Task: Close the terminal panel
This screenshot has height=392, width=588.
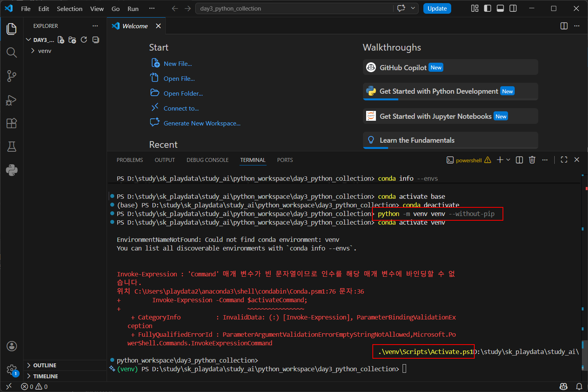Action: point(577,160)
